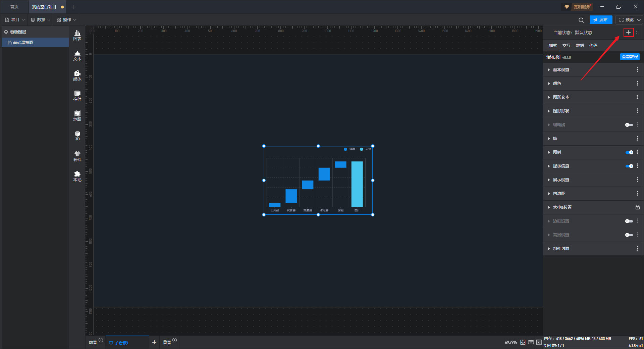
Task: Open the more options for 轴
Action: click(637, 138)
